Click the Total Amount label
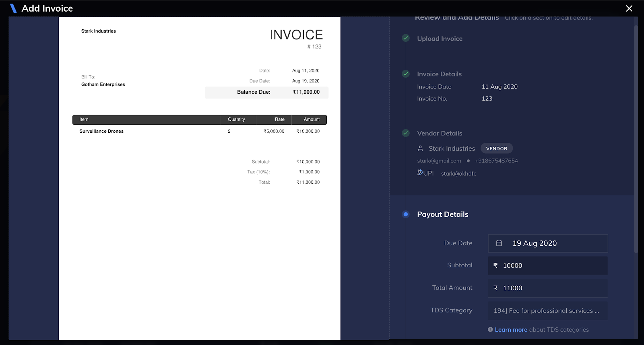This screenshot has width=644, height=345. (452, 288)
